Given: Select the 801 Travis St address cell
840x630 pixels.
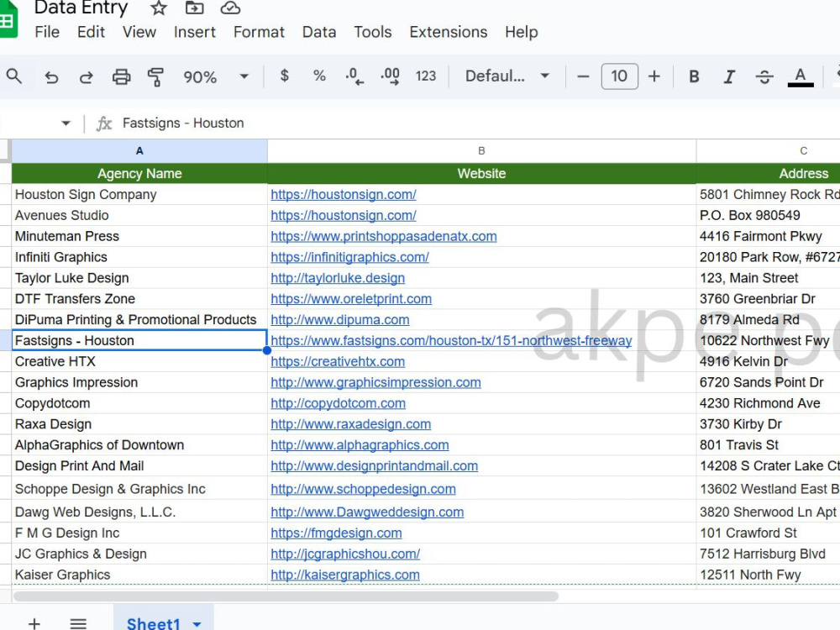Looking at the screenshot, I should (x=769, y=445).
